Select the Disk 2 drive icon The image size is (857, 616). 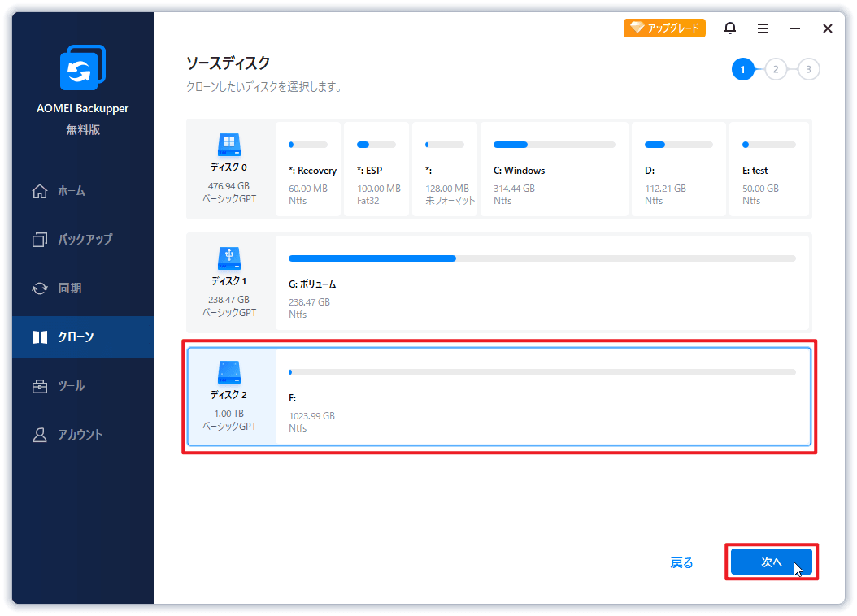(x=229, y=372)
